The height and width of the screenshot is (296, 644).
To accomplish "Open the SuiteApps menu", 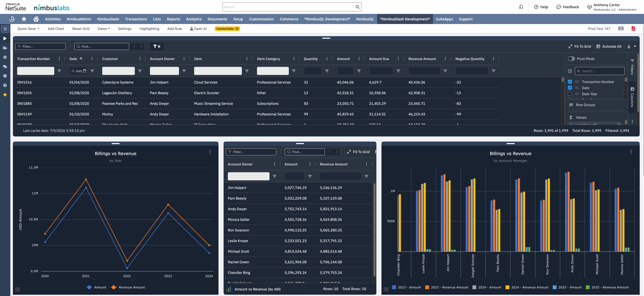I will (444, 19).
